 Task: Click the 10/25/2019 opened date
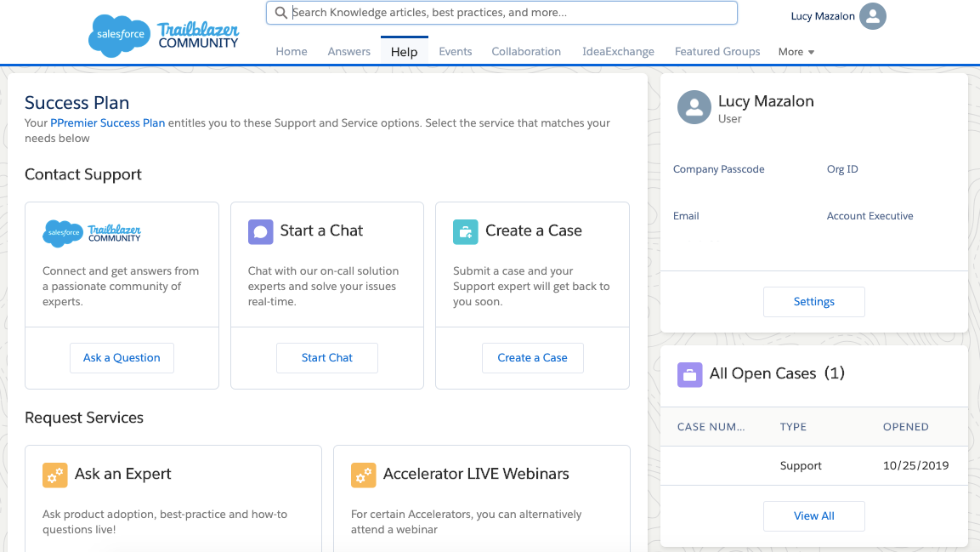coord(915,466)
